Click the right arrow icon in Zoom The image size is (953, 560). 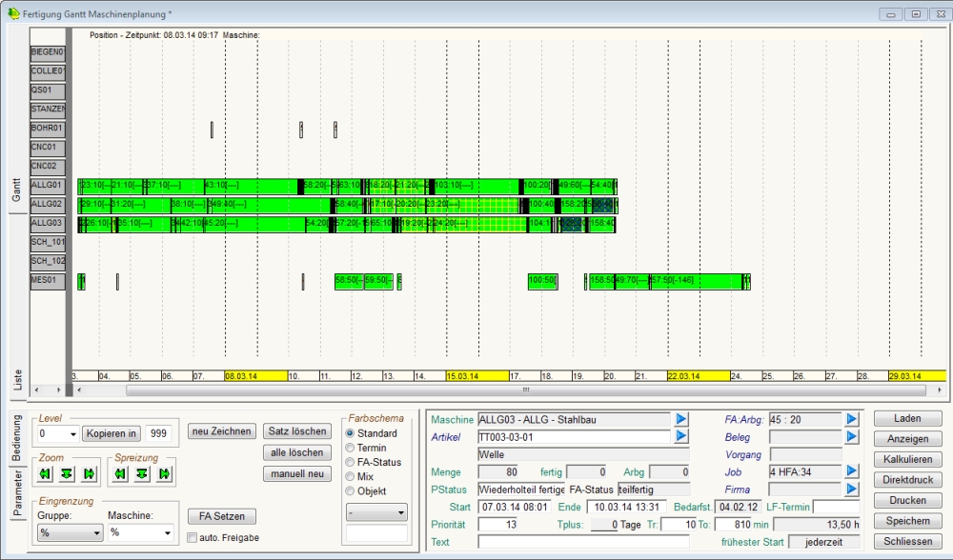[x=89, y=473]
